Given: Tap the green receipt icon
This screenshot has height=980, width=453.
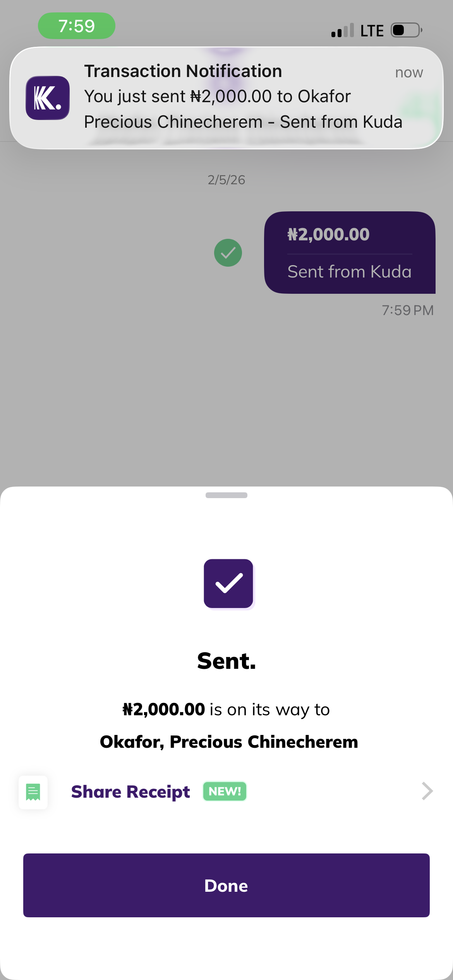Looking at the screenshot, I should (33, 792).
